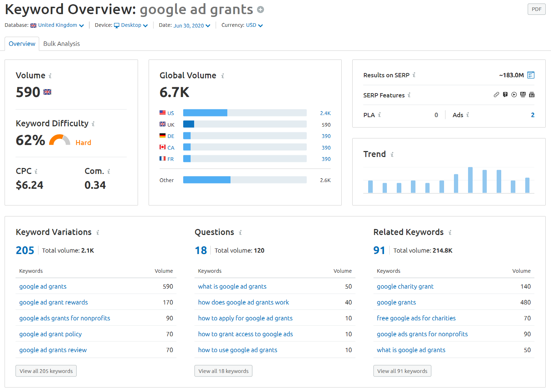The image size is (551, 392).
Task: Open the Trend info icon
Action: 392,155
